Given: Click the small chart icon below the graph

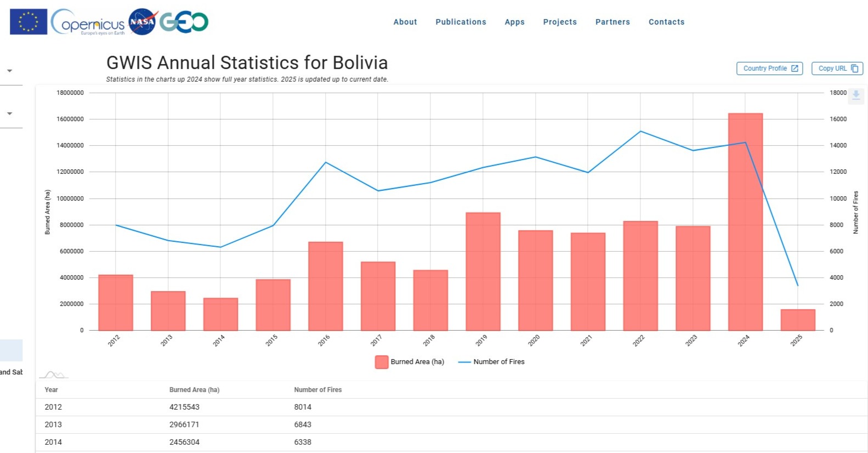Looking at the screenshot, I should pos(54,375).
